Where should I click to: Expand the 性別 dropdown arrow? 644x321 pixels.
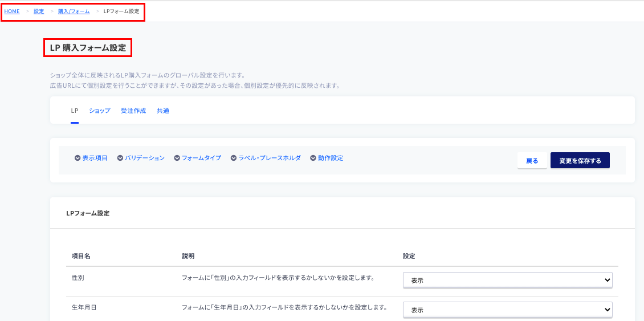pos(607,280)
